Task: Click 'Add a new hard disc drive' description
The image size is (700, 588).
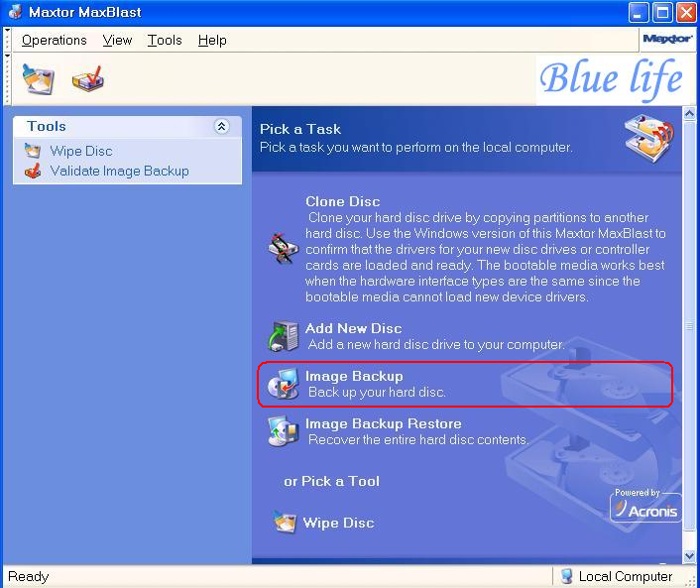Action: 436,345
